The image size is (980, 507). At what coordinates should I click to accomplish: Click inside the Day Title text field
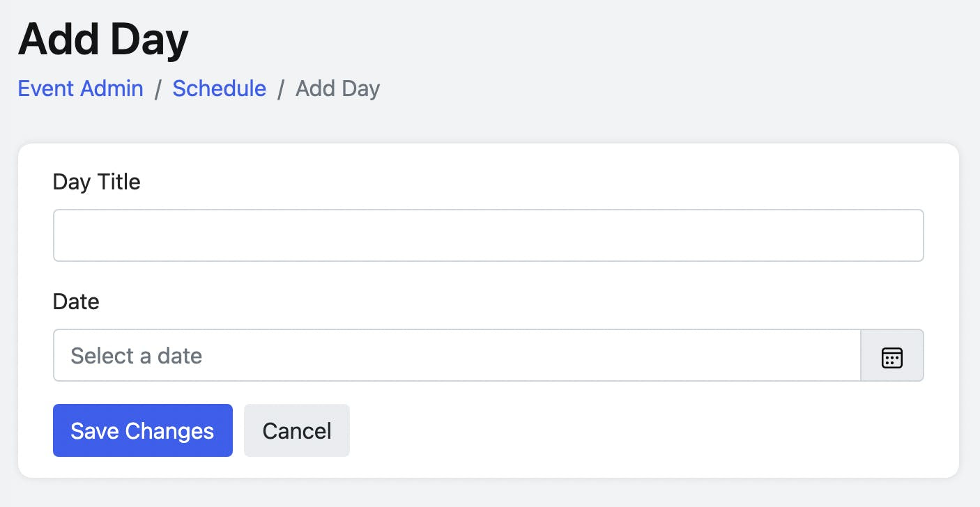coord(488,235)
